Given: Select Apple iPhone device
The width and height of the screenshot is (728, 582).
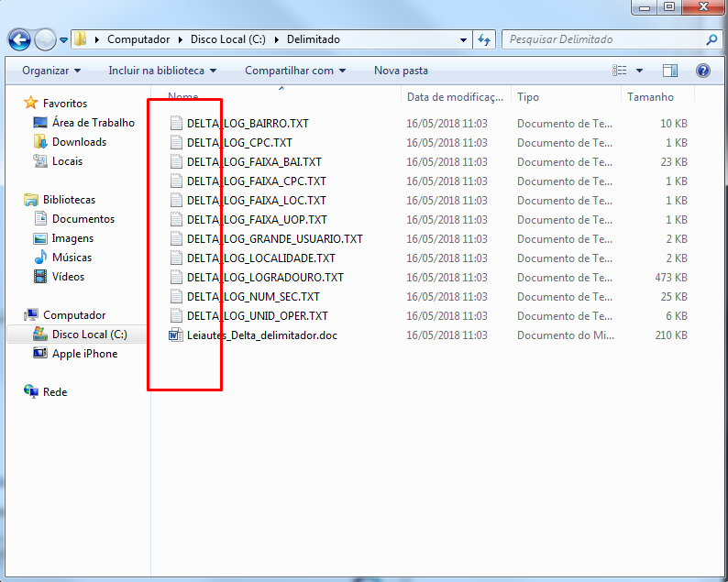Looking at the screenshot, I should click(x=85, y=354).
